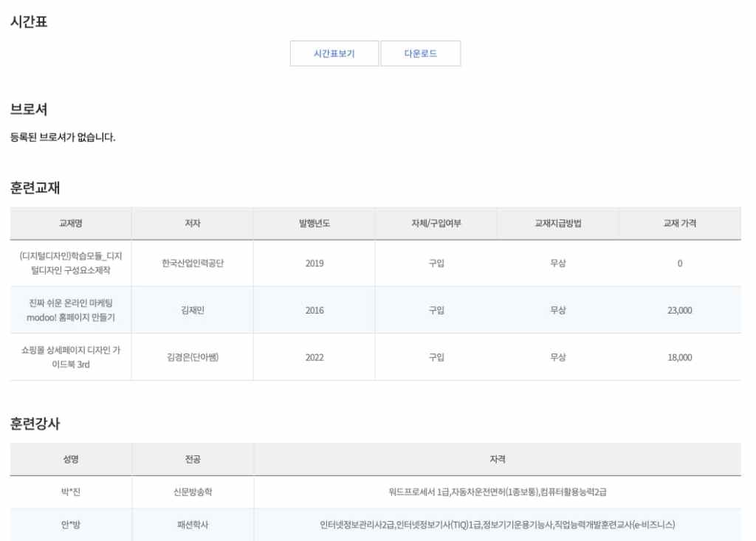756x541 pixels.
Task: Click the 패션학사 major cell
Action: pyautogui.click(x=193, y=526)
